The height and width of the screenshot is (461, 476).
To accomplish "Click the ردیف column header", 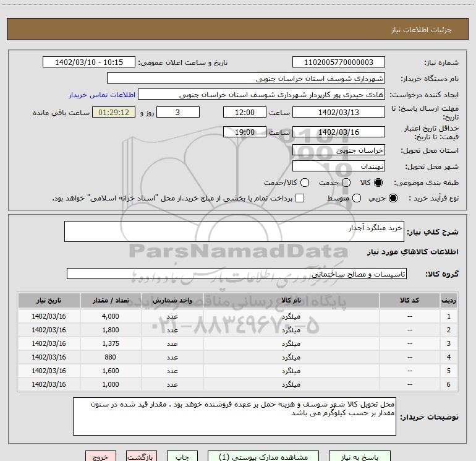I will (x=449, y=301).
